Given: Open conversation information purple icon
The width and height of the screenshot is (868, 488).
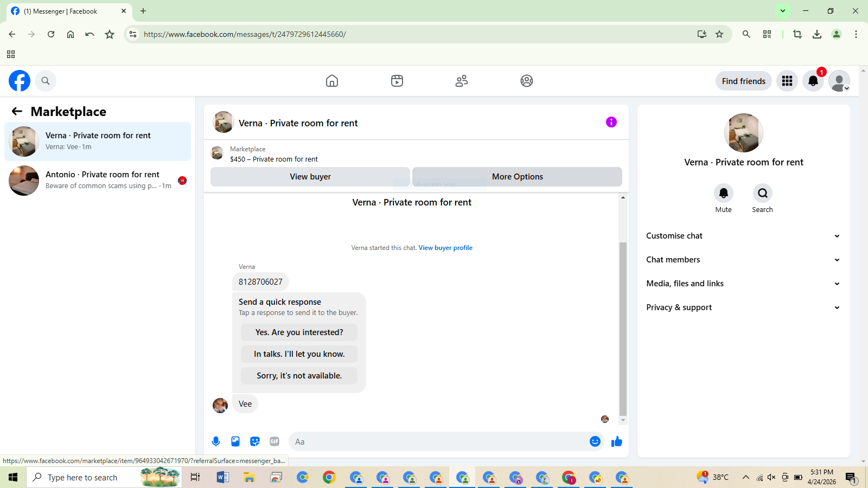Looking at the screenshot, I should (611, 122).
